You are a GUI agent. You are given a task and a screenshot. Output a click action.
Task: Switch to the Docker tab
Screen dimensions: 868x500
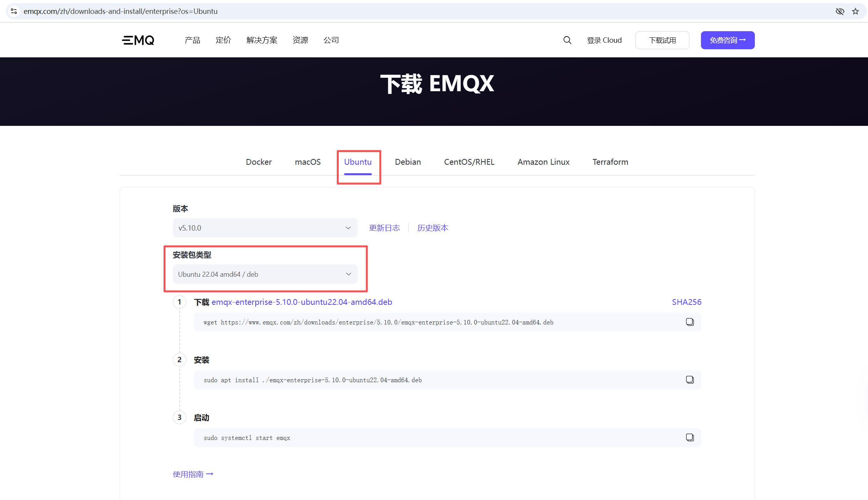click(259, 162)
